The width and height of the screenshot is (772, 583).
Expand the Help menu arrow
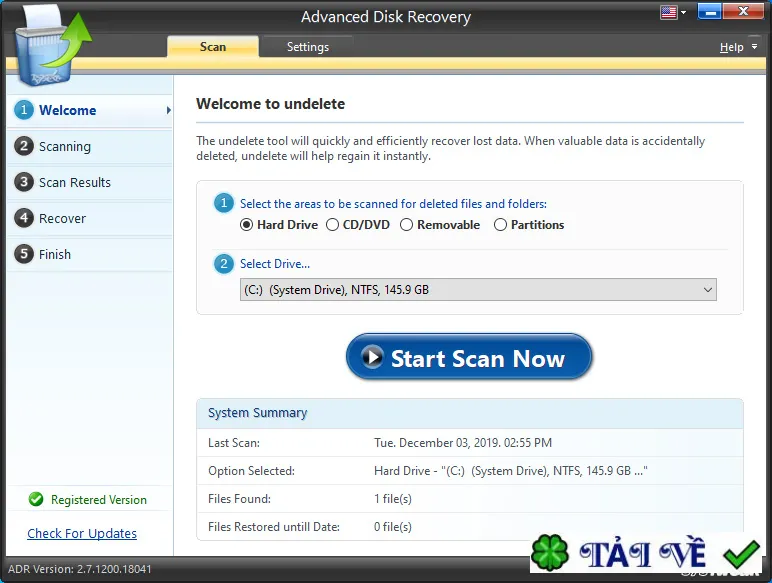754,47
